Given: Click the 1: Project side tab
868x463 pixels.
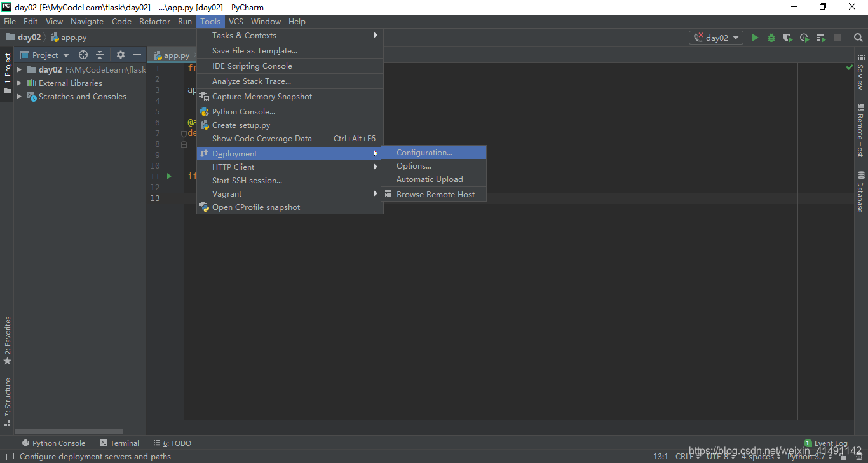Looking at the screenshot, I should (x=8, y=73).
